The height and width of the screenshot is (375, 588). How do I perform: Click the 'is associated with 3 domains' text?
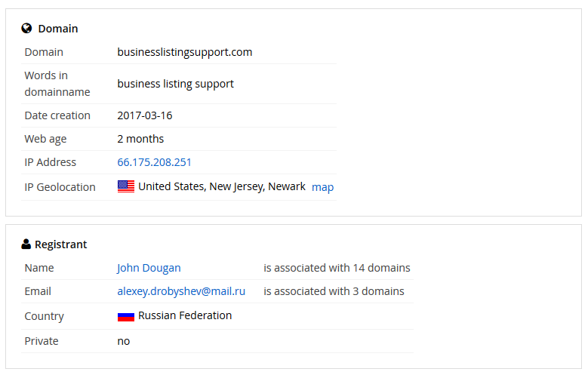point(334,291)
